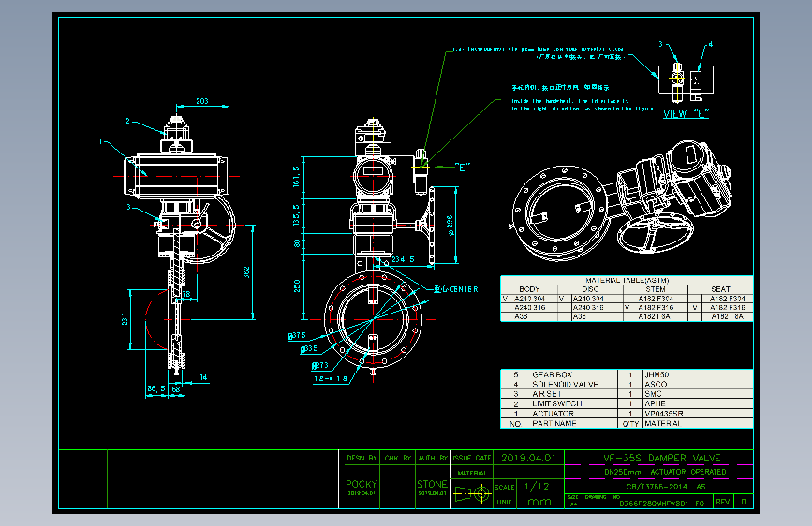The height and width of the screenshot is (526, 812).
Task: Click the VIEW "E" label
Action: (686, 114)
